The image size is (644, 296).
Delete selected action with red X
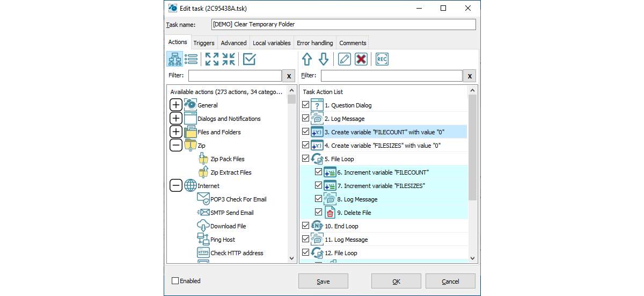point(361,59)
